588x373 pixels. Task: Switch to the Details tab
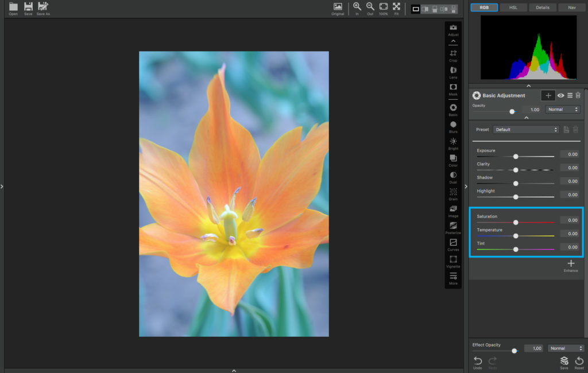pos(542,7)
